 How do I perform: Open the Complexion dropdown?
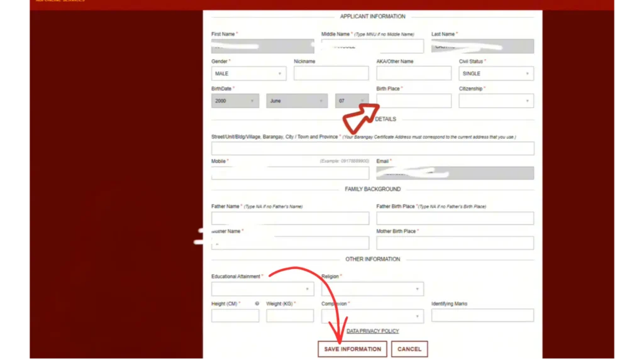[372, 316]
